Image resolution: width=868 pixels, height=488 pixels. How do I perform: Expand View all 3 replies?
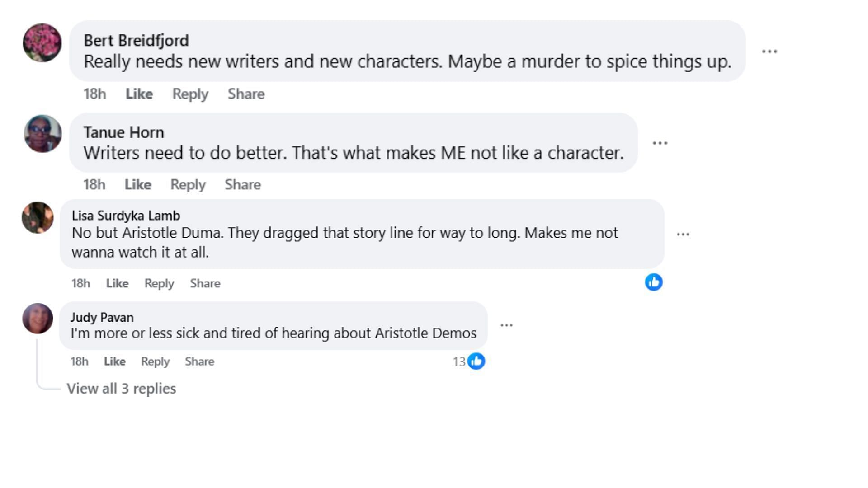121,389
